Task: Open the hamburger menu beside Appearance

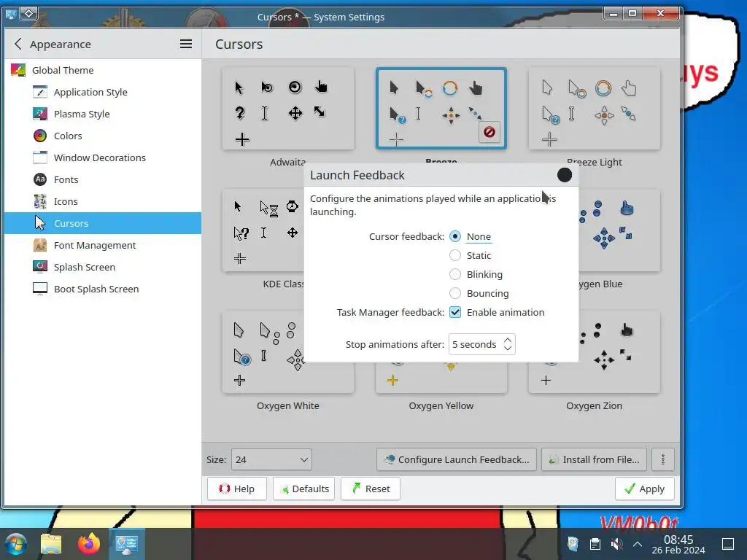Action: point(186,44)
